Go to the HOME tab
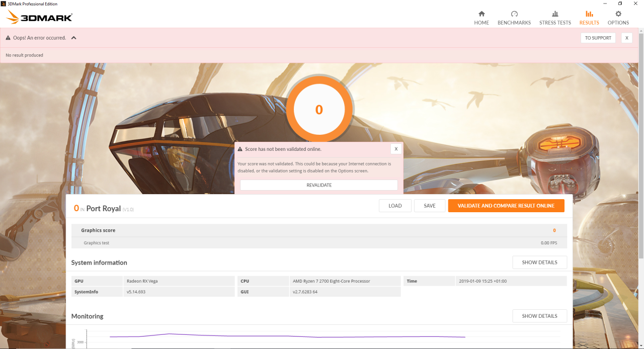 tap(481, 18)
